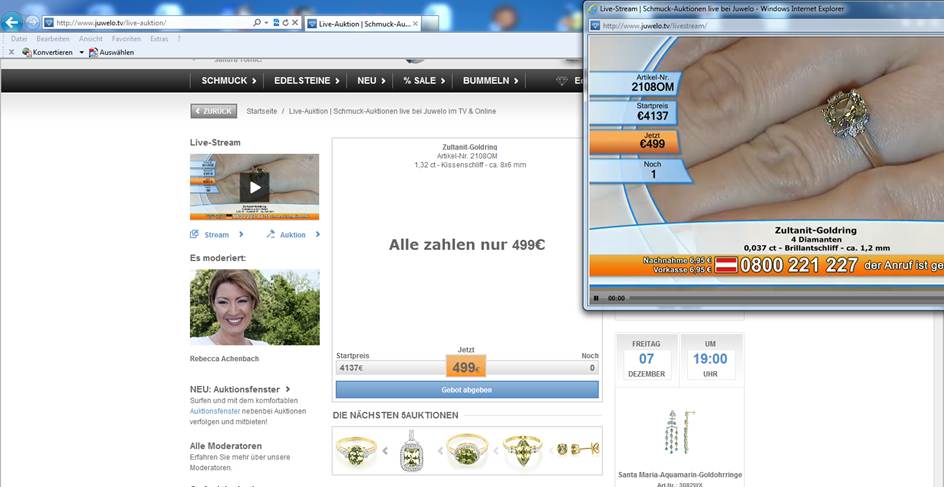The height and width of the screenshot is (487, 944).
Task: Click the Auktion hammer icon
Action: coord(270,235)
